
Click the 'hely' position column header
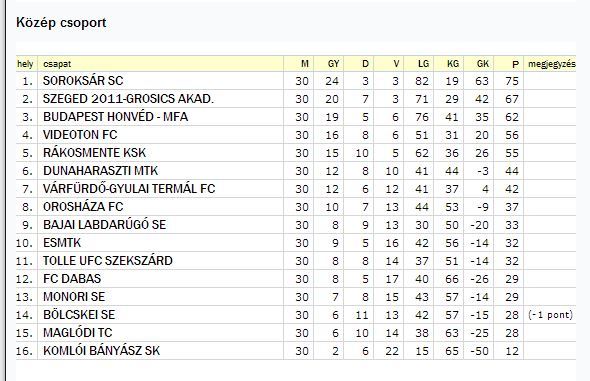25,64
